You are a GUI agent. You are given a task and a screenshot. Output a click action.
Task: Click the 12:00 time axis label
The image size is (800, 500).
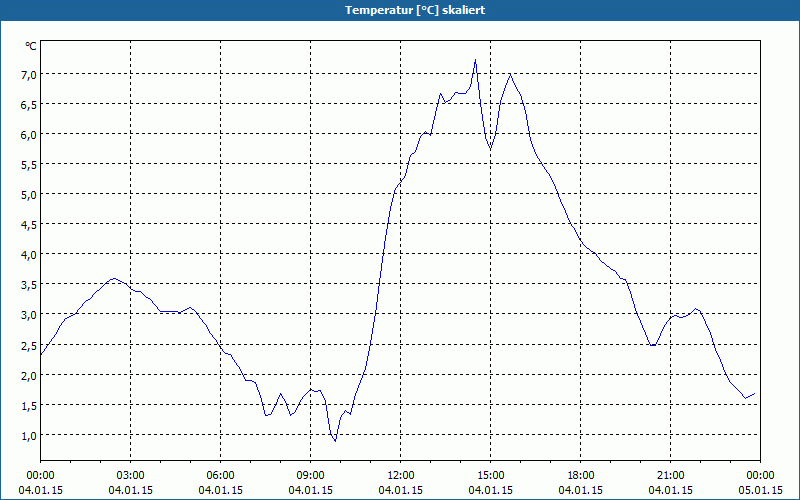coord(401,476)
